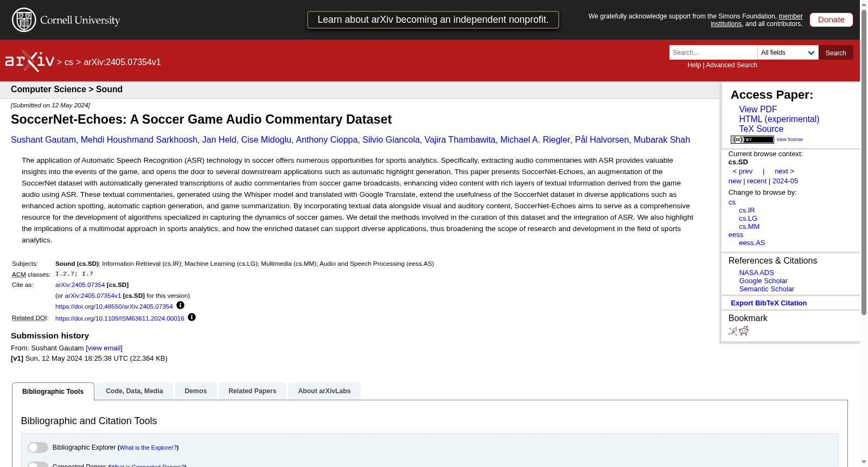Bookmark paper with BibSonomy icon

(733, 331)
